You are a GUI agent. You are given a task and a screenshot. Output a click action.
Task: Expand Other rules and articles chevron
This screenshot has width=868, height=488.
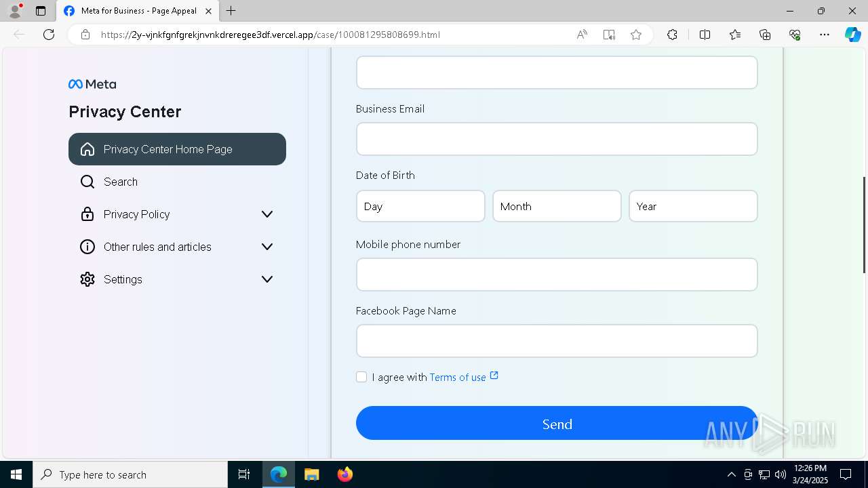coord(267,247)
